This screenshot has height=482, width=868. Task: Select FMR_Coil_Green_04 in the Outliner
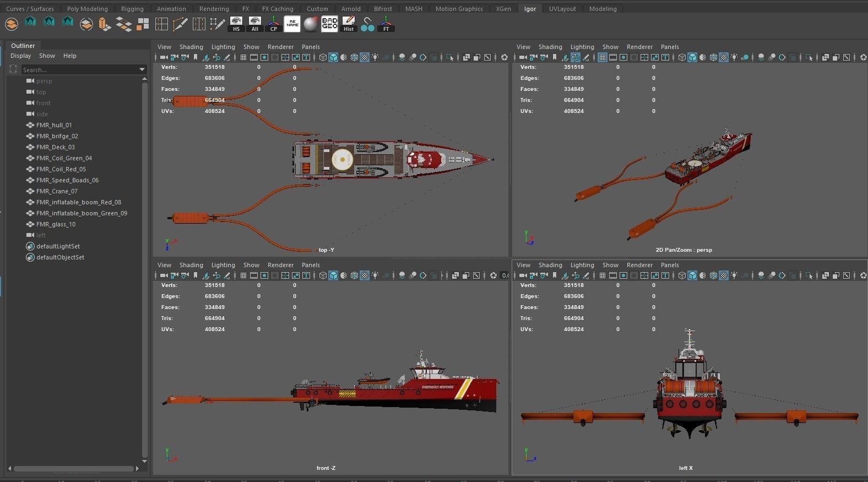(x=64, y=158)
